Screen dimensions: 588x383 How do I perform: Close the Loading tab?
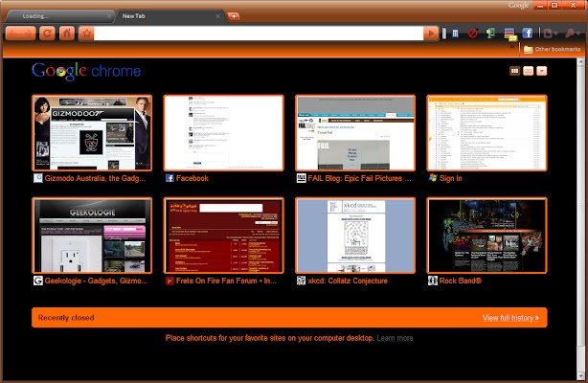109,16
